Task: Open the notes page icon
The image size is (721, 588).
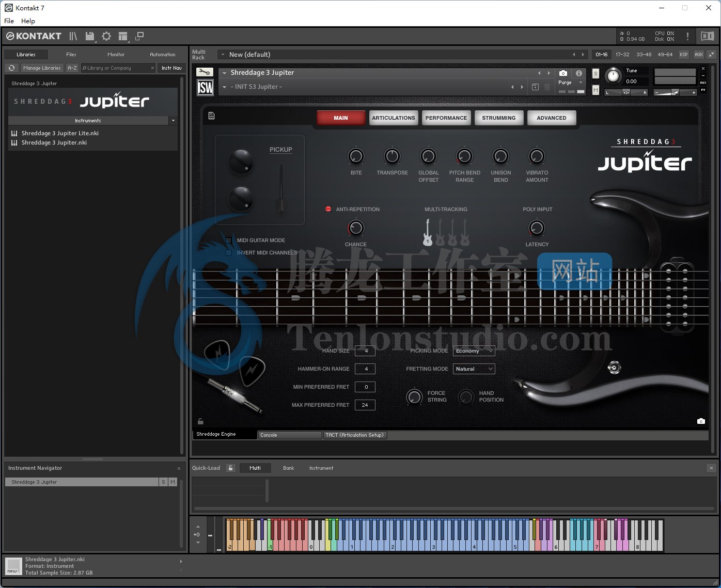Action: pos(211,116)
